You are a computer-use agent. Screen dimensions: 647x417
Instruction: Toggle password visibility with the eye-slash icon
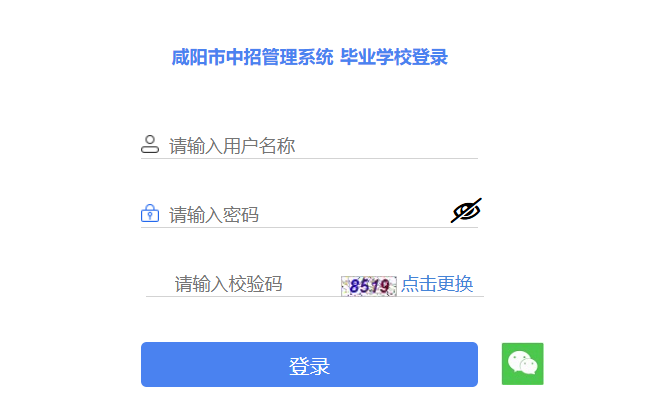pyautogui.click(x=466, y=210)
